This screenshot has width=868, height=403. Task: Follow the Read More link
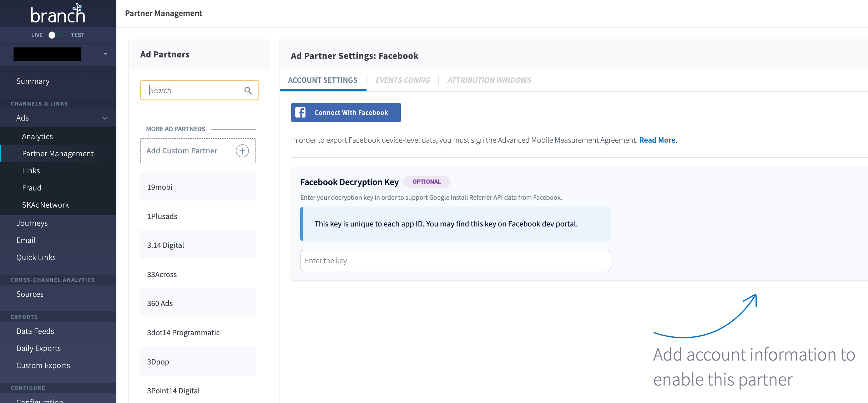[x=657, y=140]
